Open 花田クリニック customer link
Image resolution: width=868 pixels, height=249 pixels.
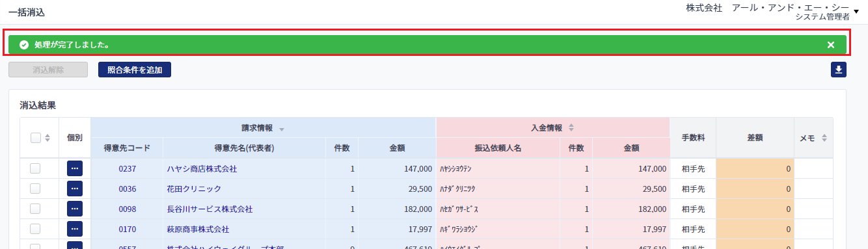point(194,189)
